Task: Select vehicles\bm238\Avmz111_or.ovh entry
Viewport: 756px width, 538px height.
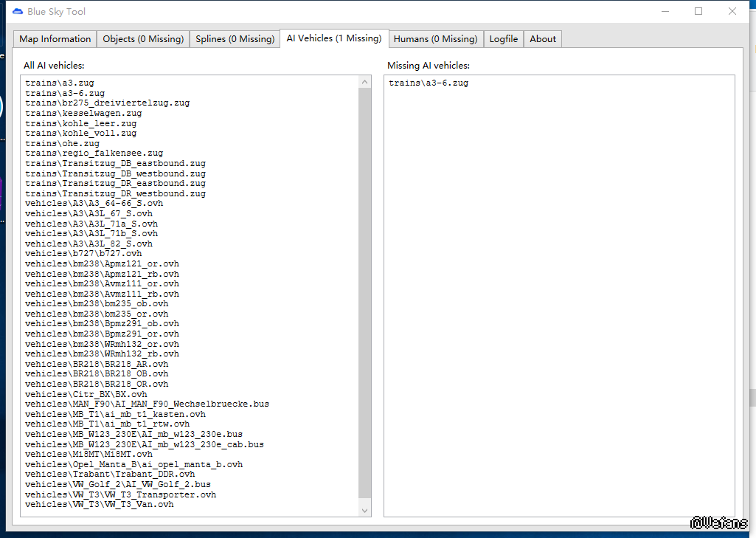Action: 103,283
